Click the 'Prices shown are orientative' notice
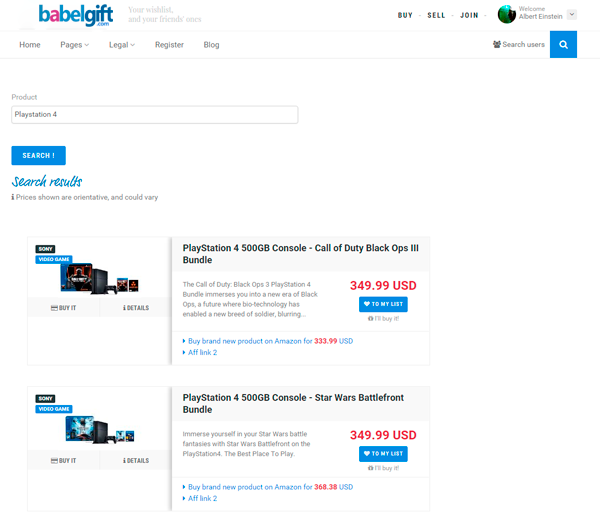Image resolution: width=600 pixels, height=527 pixels. point(85,197)
